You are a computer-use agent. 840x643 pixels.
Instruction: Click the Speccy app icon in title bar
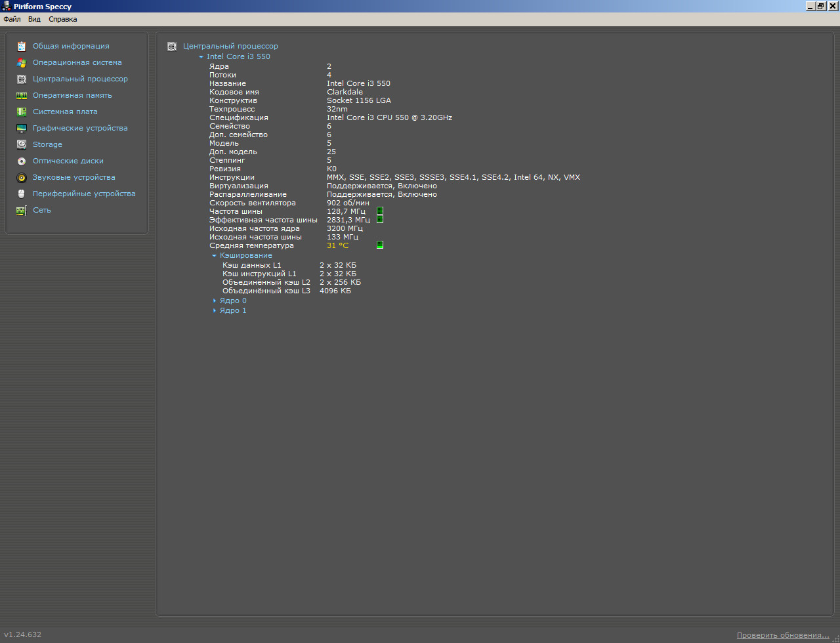pyautogui.click(x=6, y=7)
